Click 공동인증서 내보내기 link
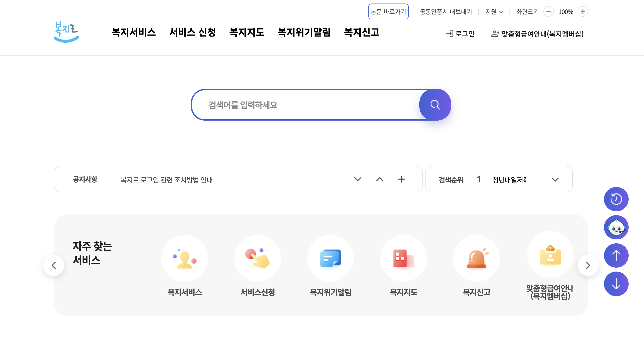644x338 pixels. (x=446, y=12)
